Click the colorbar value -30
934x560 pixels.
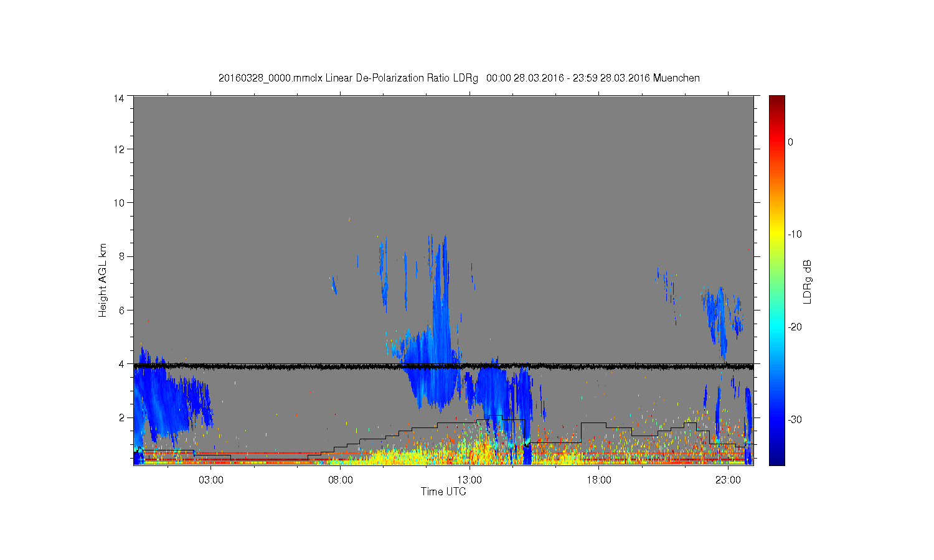795,420
